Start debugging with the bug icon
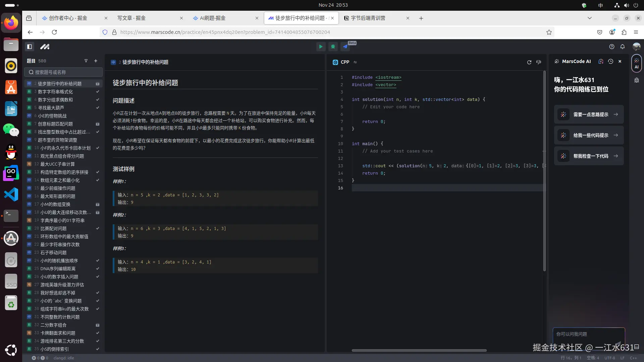This screenshot has width=644, height=362. 333,47
